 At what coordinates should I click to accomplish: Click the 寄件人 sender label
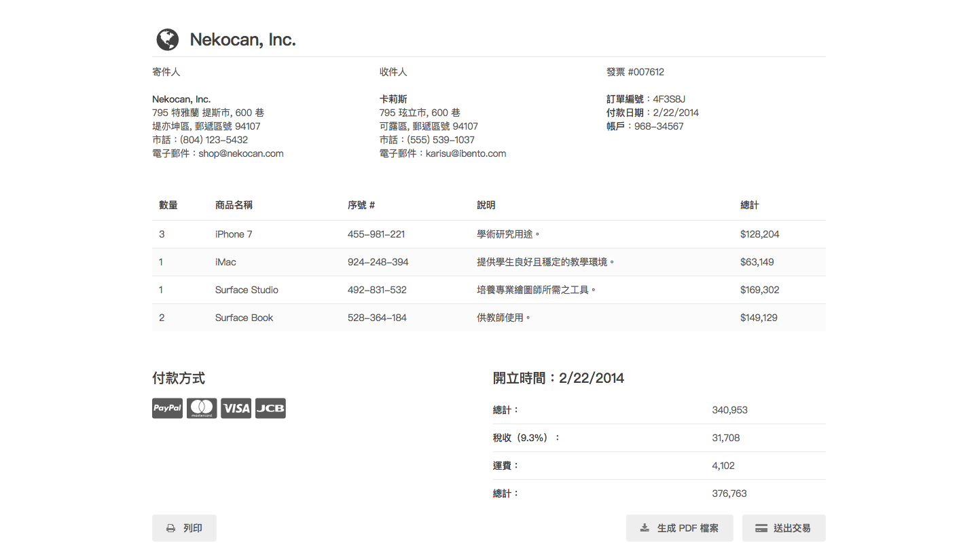pyautogui.click(x=166, y=72)
